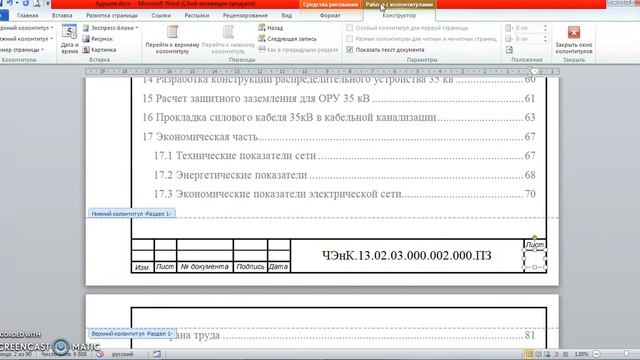Click the footer bottom position value field

528,39
